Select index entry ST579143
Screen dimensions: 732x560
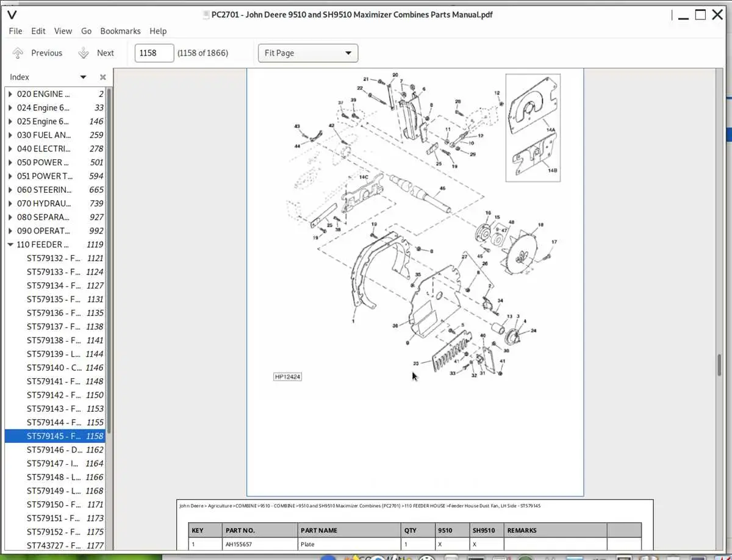pos(55,409)
